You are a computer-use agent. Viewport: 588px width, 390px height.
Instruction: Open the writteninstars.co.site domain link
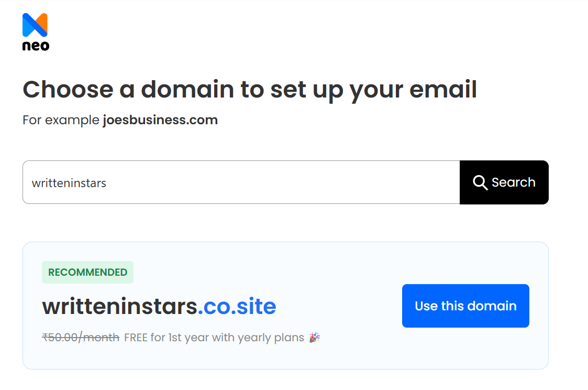(x=159, y=306)
